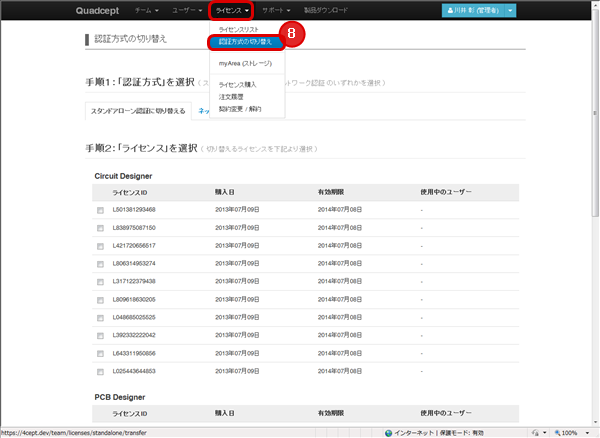The width and height of the screenshot is (600, 438).
Task: Click the 購入日 header under Circuit Designer
Action: pos(225,192)
